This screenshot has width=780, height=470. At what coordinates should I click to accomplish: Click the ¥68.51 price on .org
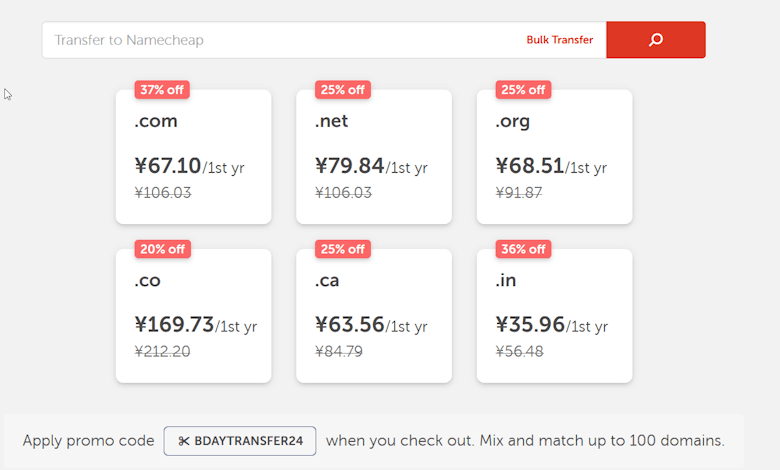pyautogui.click(x=530, y=166)
